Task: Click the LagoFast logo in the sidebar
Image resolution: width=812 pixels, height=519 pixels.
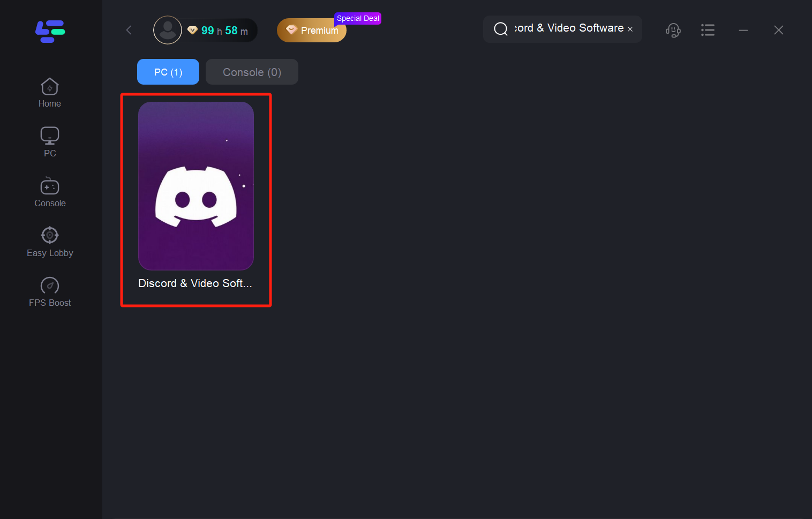Action: pyautogui.click(x=50, y=31)
